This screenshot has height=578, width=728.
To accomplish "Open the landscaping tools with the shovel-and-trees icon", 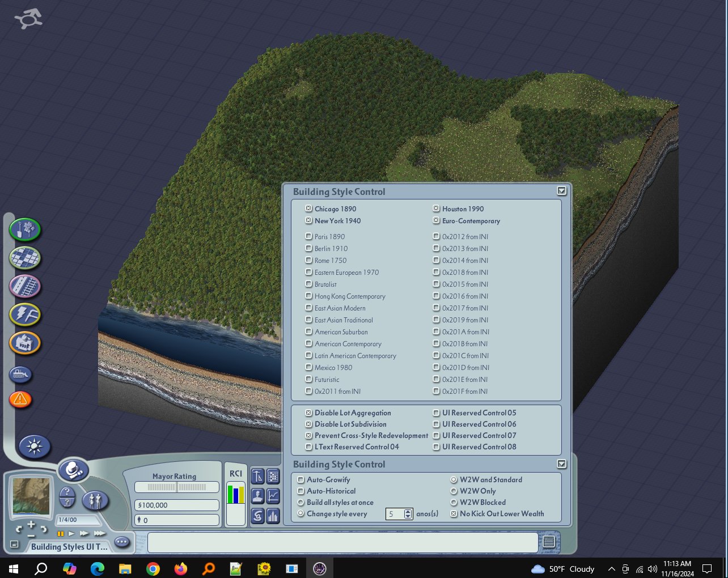I will point(25,229).
